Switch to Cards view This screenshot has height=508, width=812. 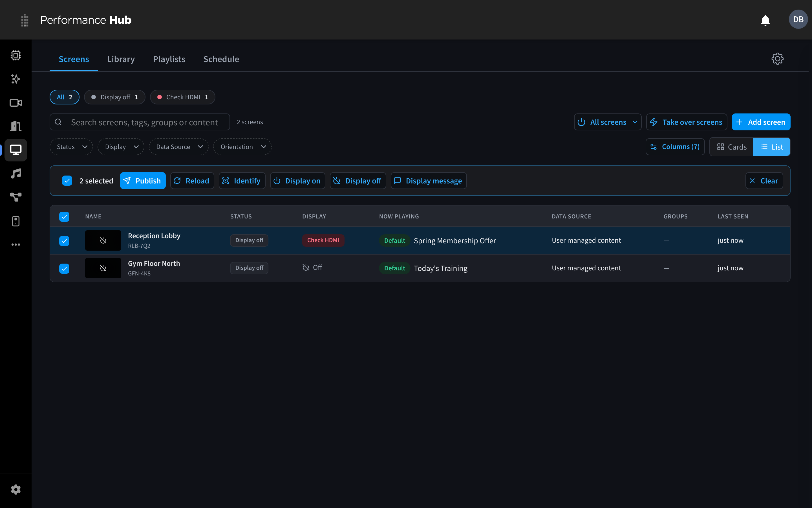731,147
